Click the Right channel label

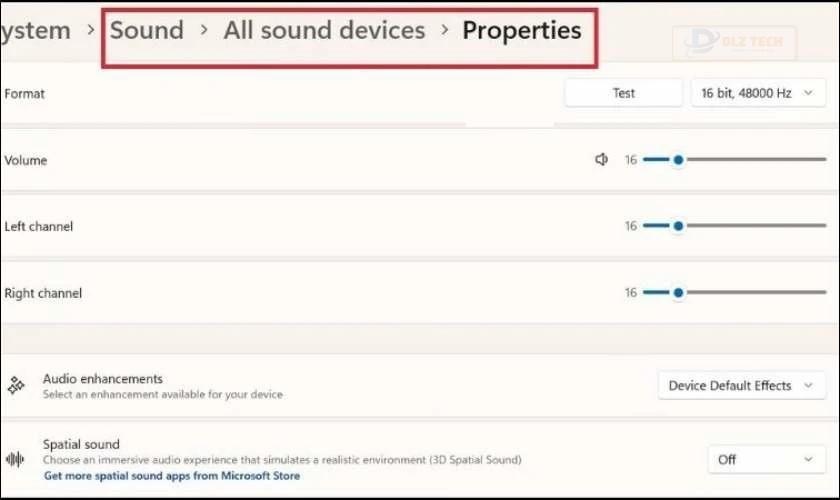[x=43, y=293]
